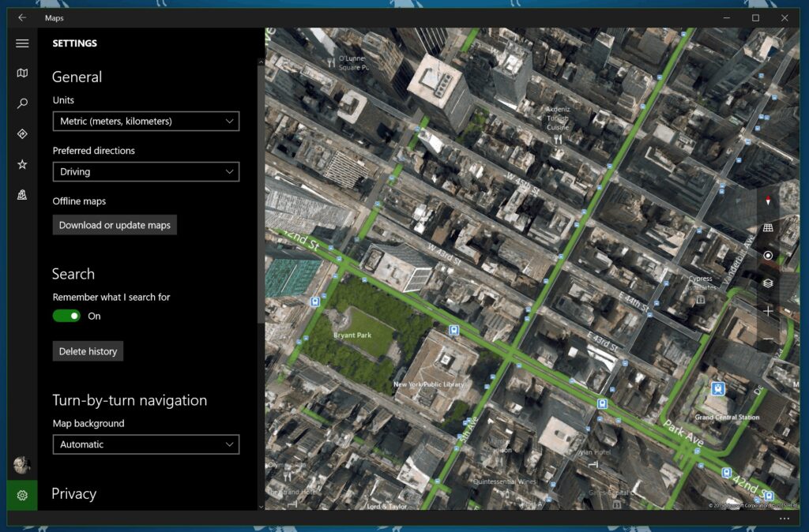This screenshot has height=532, width=809.
Task: Open 3D Cities sidebar icon
Action: coord(22,195)
